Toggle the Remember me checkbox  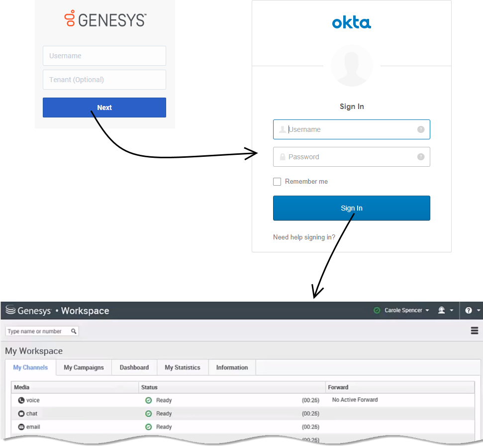pyautogui.click(x=277, y=182)
